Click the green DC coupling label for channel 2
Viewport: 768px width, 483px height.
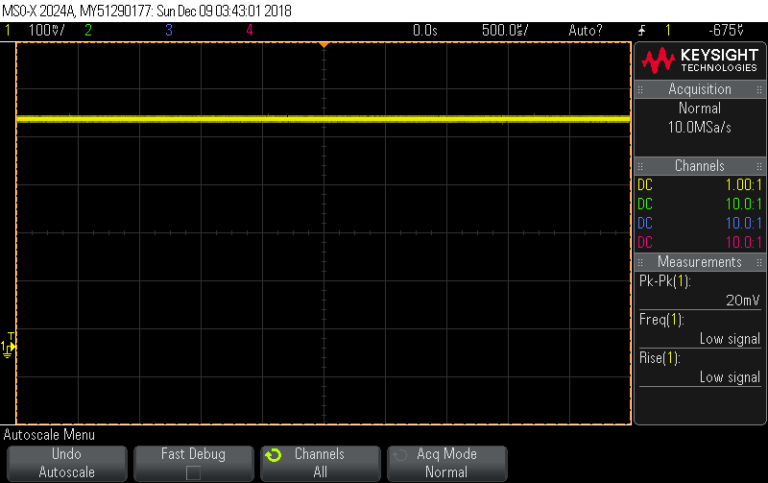coord(645,204)
